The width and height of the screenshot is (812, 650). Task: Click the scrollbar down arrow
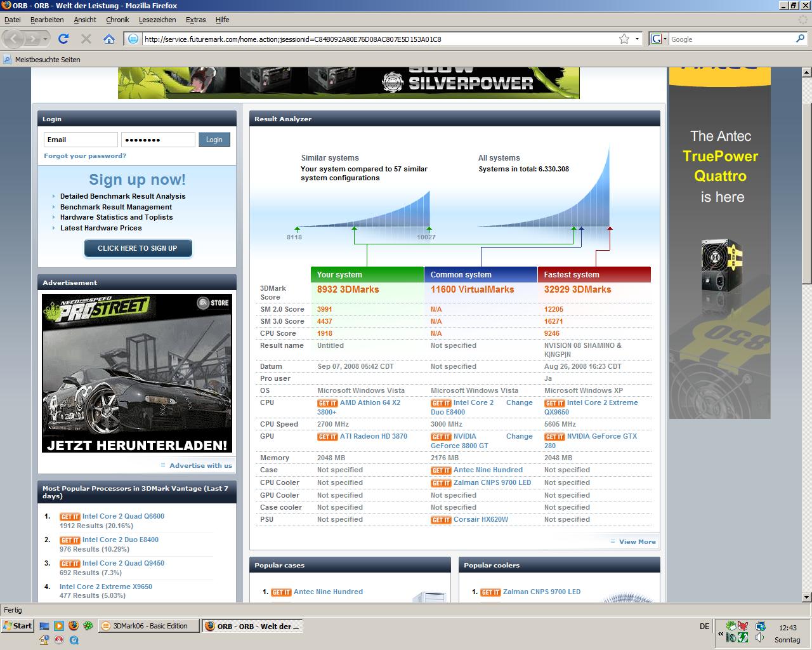tap(807, 597)
